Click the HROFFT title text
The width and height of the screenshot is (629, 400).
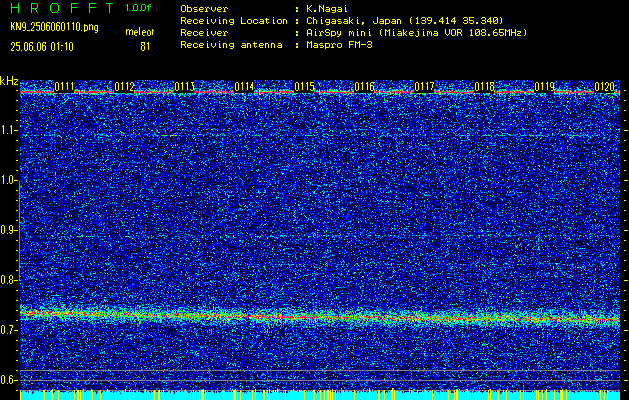[62, 8]
